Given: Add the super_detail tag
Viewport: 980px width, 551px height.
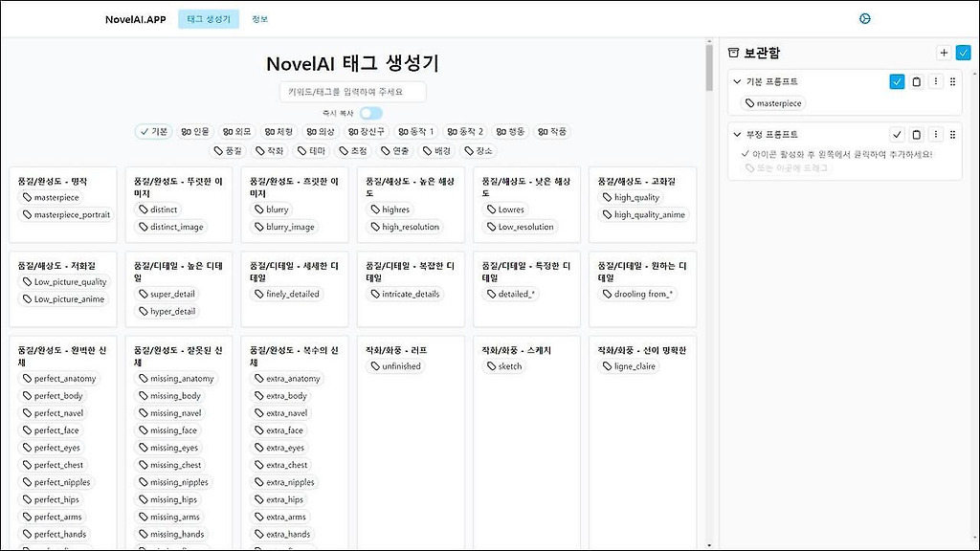Looking at the screenshot, I should pos(167,294).
